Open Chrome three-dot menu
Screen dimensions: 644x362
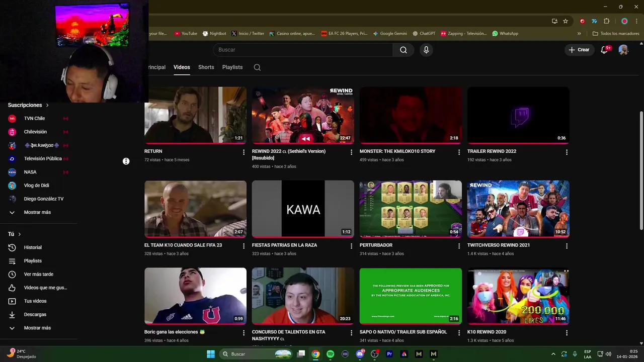point(636,21)
